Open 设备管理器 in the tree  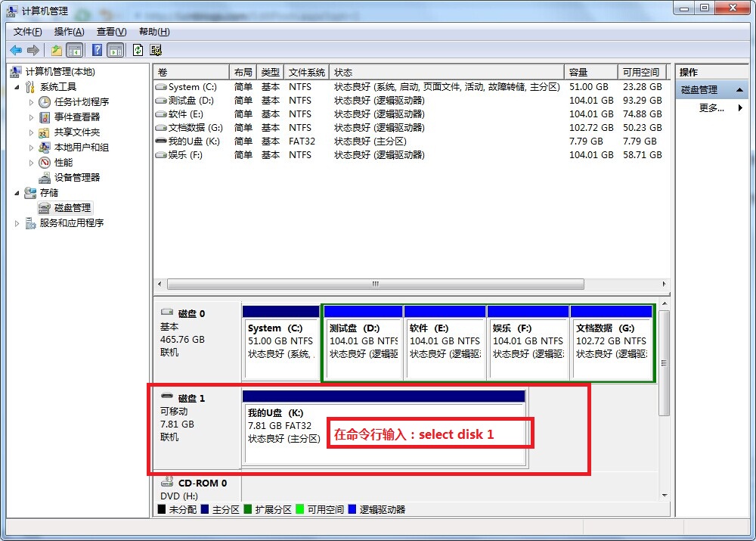tap(76, 177)
